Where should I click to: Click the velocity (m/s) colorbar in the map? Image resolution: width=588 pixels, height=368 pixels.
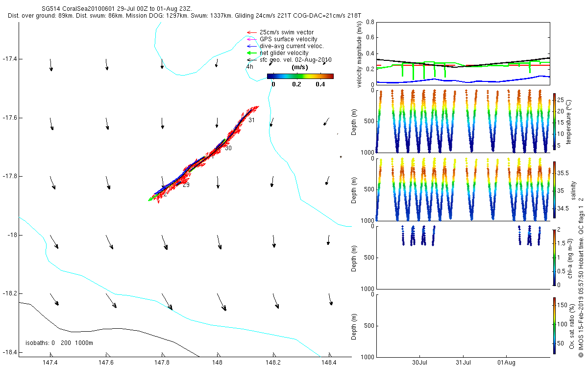pos(300,76)
